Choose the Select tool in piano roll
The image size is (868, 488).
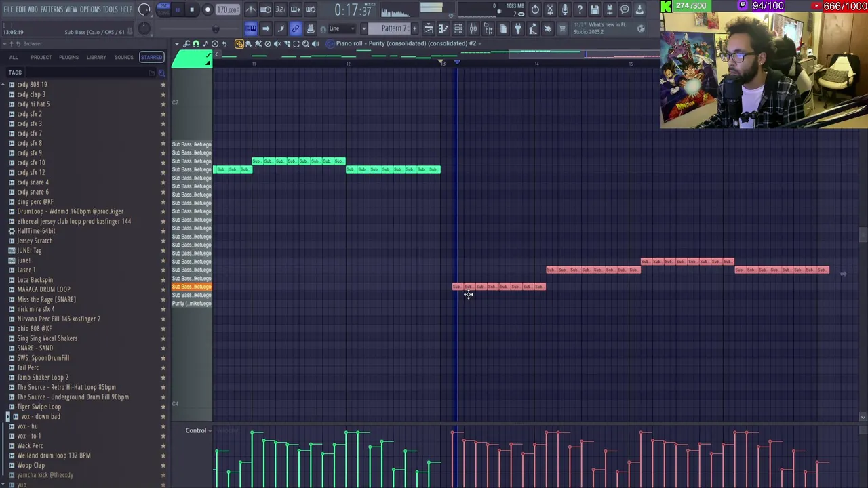[296, 43]
